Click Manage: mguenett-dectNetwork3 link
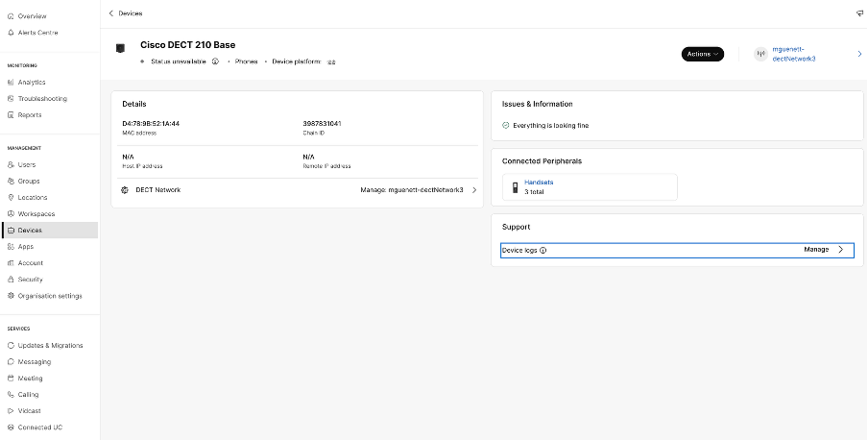 coord(412,190)
